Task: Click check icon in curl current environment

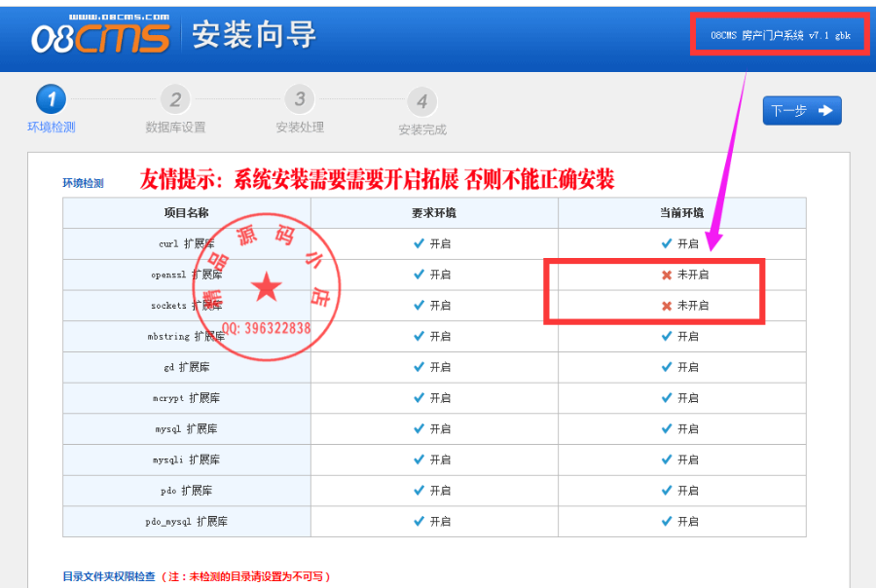Action: click(667, 243)
